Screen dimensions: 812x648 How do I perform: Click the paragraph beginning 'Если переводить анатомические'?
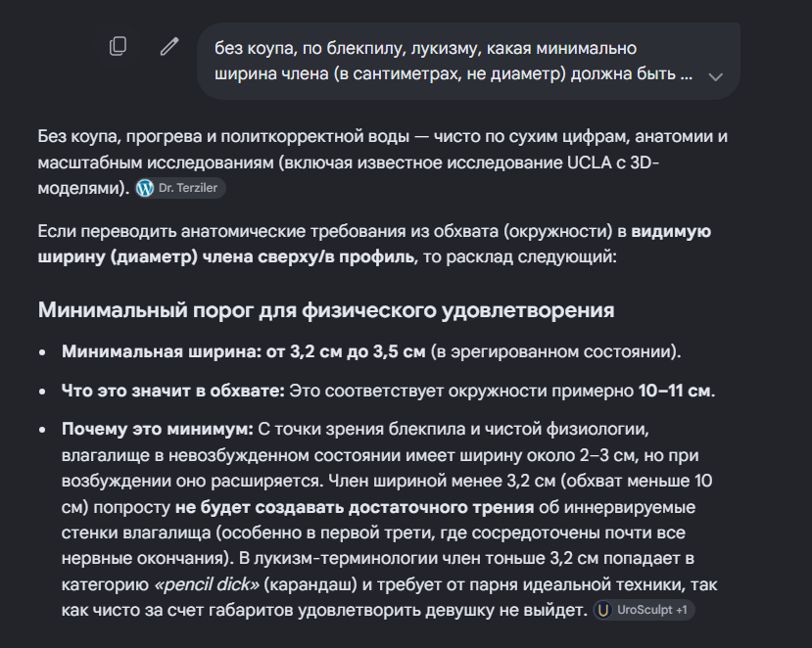tap(374, 244)
